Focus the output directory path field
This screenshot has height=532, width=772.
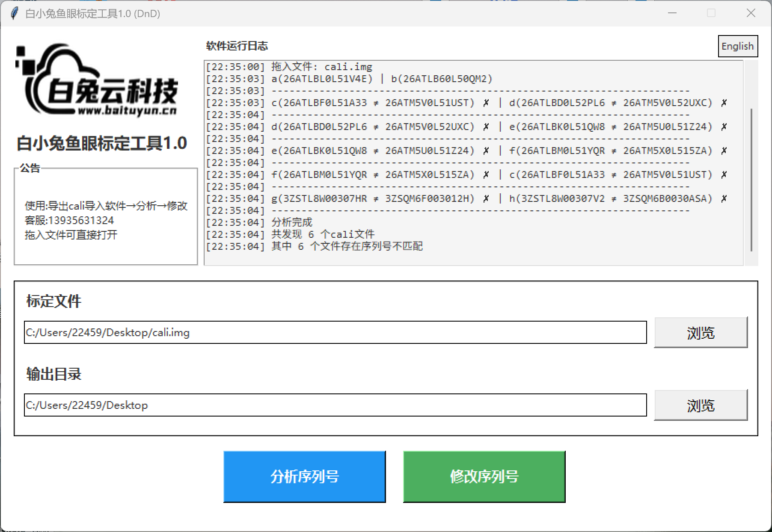point(335,405)
